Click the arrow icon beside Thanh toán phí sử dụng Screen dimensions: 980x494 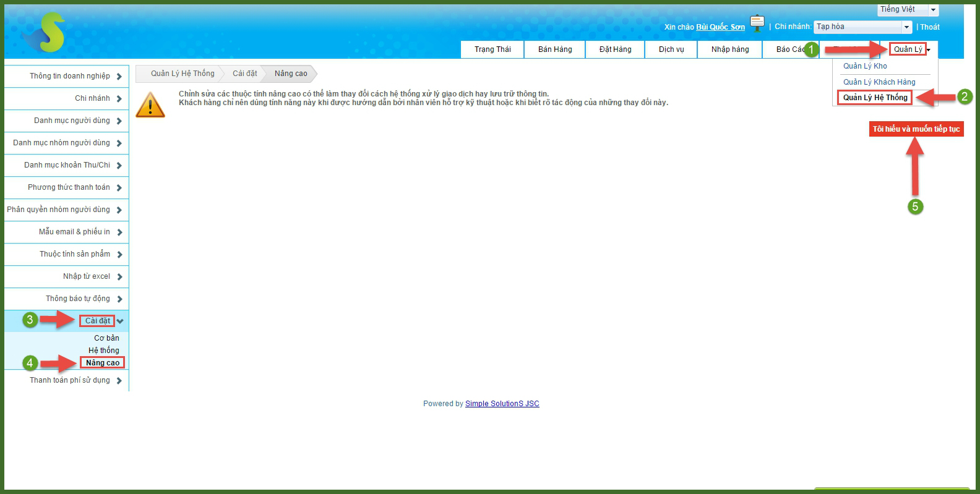point(119,381)
